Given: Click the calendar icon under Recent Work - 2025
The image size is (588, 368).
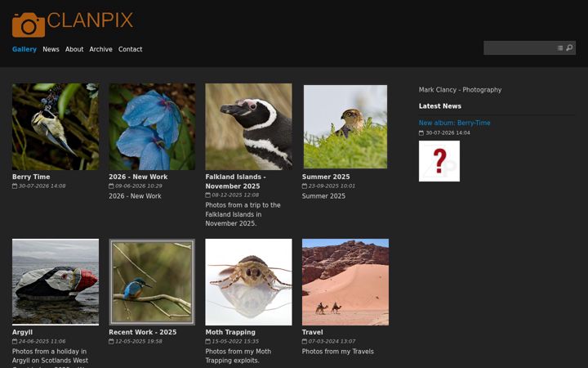Looking at the screenshot, I should [111, 341].
